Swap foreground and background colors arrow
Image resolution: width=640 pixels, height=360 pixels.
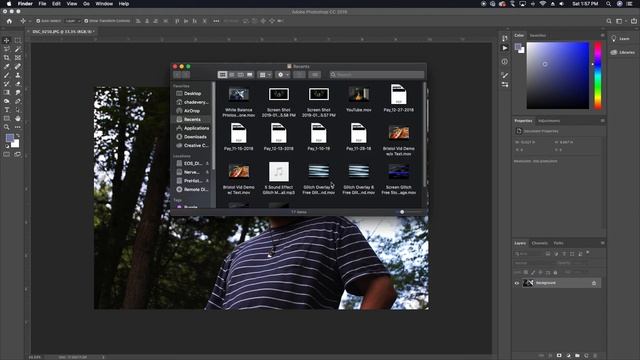(18, 136)
